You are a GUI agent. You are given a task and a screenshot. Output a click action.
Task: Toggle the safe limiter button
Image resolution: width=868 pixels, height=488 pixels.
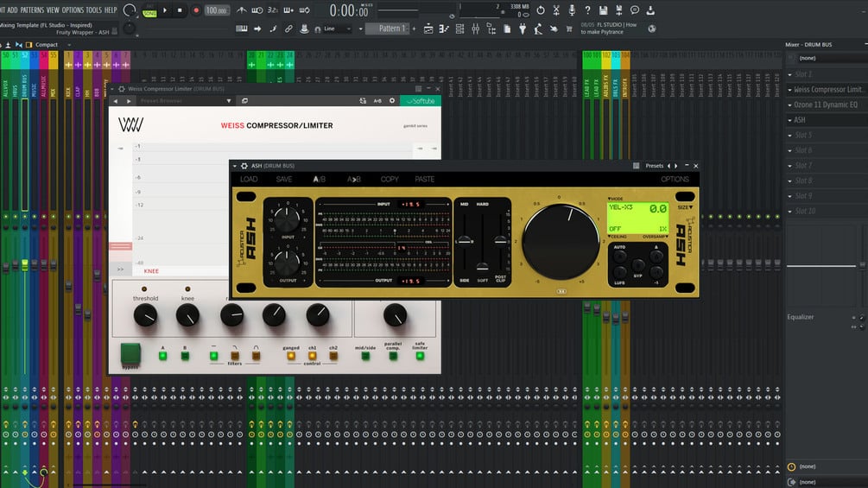[x=420, y=356]
